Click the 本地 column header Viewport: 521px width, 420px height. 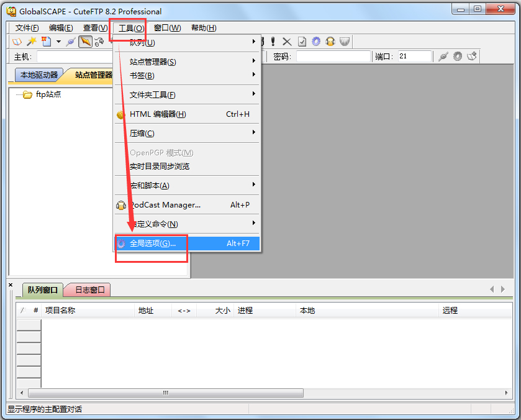pyautogui.click(x=368, y=311)
